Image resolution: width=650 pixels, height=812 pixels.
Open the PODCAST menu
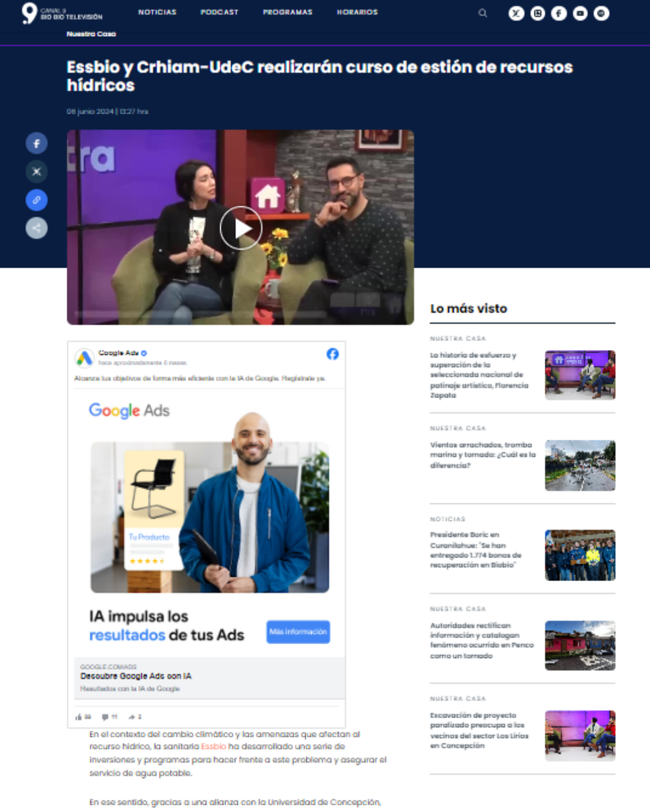(x=220, y=12)
